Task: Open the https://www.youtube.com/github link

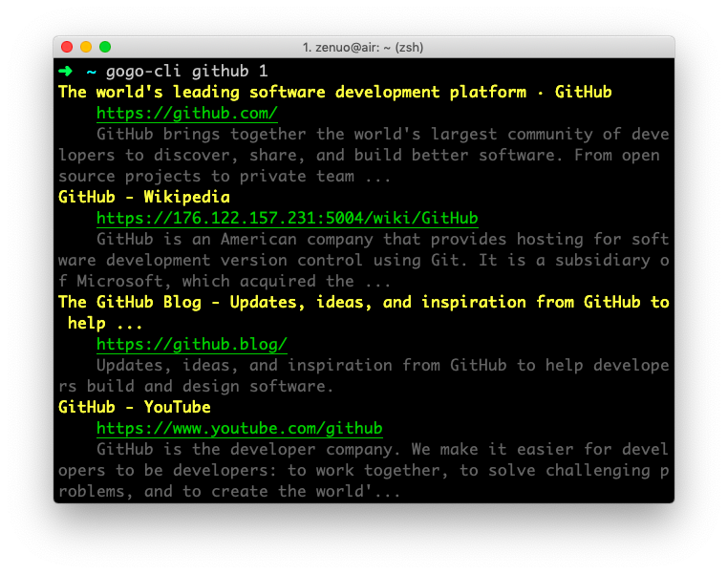Action: [x=240, y=428]
